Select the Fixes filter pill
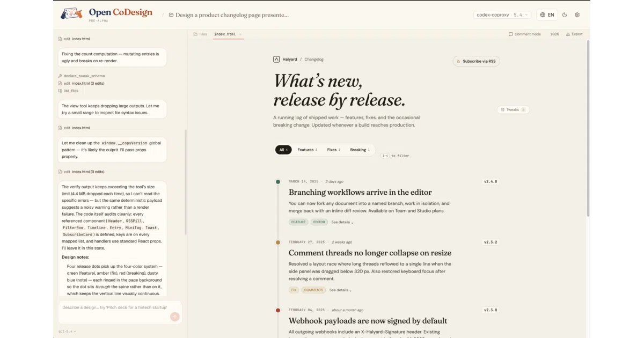The width and height of the screenshot is (644, 338). coord(334,150)
